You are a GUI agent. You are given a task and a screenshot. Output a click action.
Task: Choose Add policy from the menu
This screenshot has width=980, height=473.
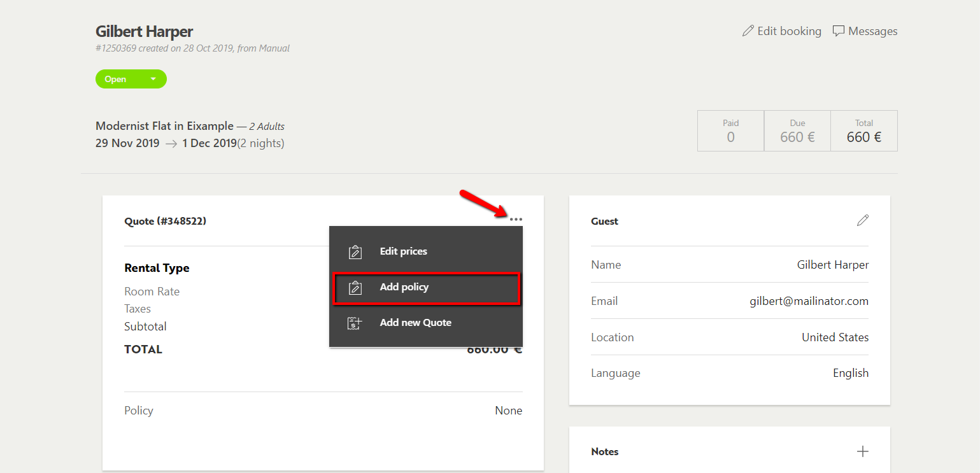(426, 287)
